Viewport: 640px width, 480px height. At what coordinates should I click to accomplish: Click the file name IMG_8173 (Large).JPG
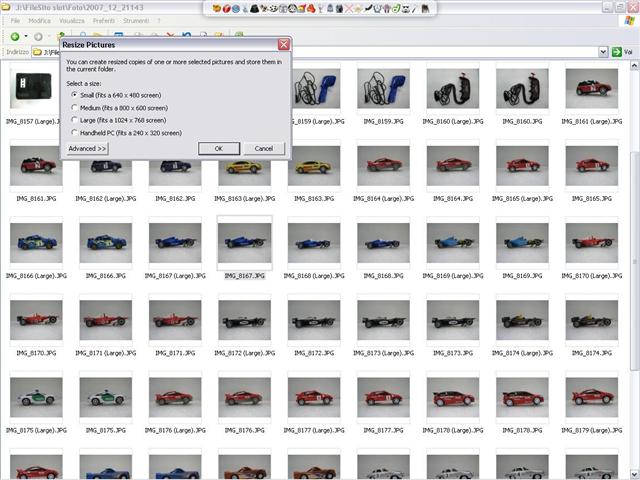(383, 353)
